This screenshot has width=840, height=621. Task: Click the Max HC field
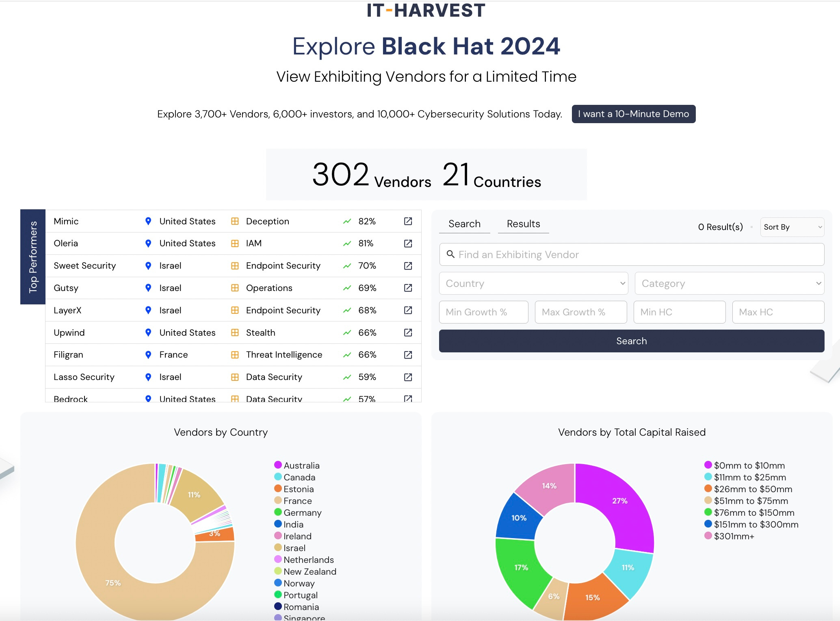pos(778,312)
